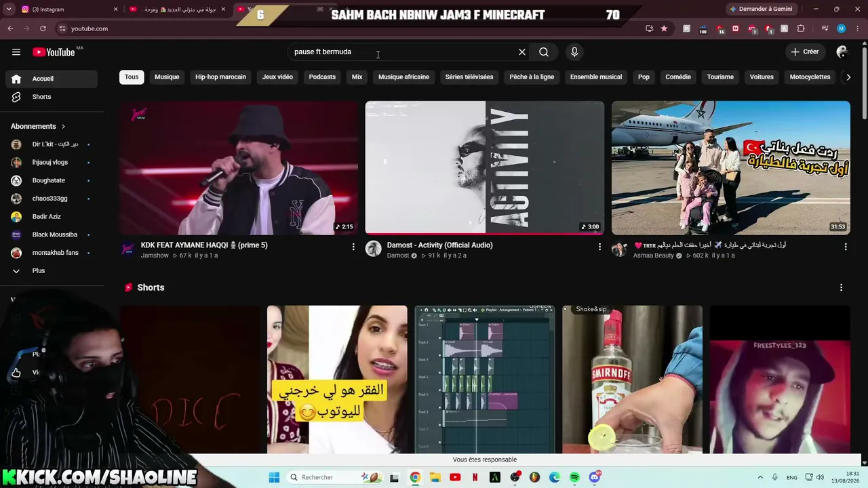This screenshot has height=488, width=868.
Task: Select the Jeux vidéo chip
Action: [277, 77]
